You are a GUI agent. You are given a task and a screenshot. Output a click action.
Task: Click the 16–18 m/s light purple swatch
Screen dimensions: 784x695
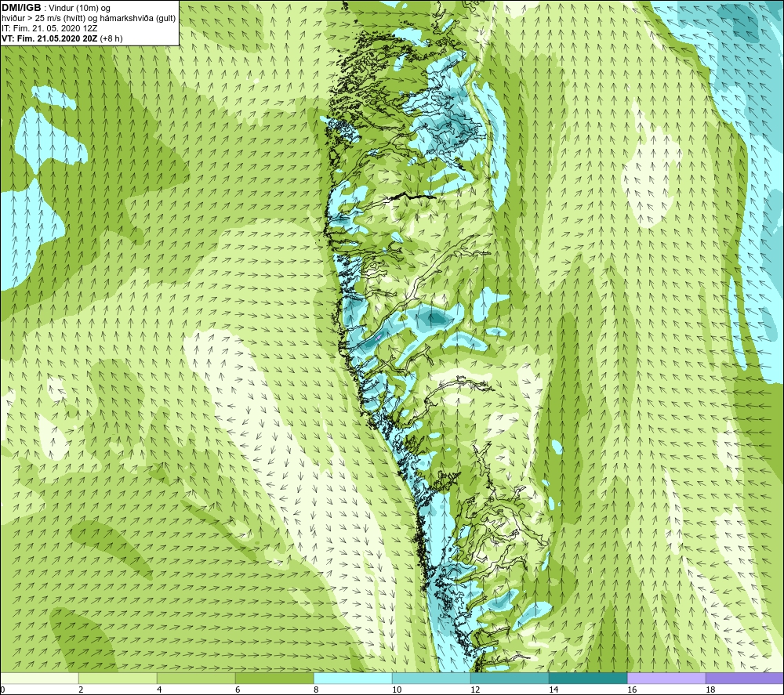[x=666, y=678]
